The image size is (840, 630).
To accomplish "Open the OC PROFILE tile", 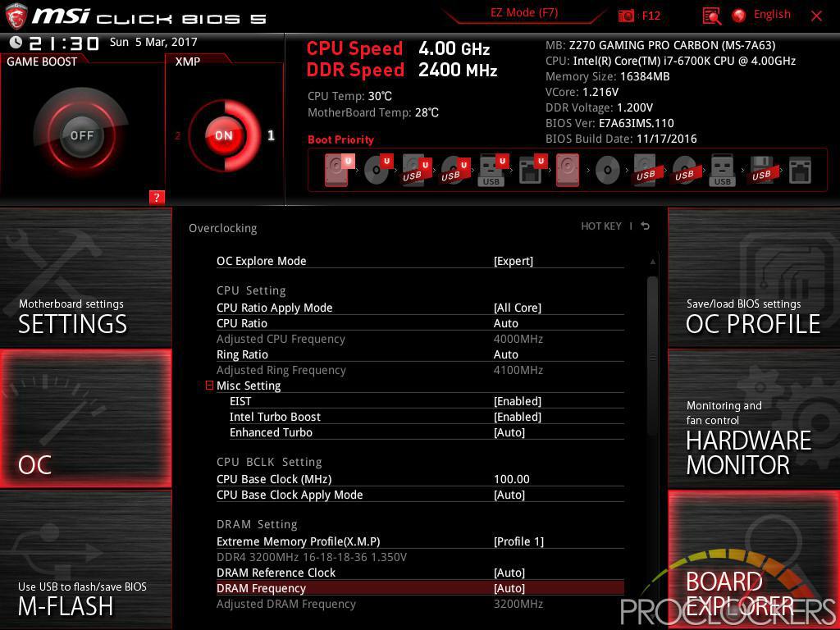I will pyautogui.click(x=754, y=277).
